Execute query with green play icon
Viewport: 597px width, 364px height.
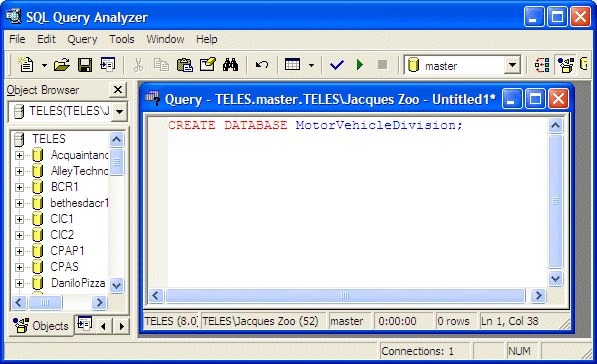pyautogui.click(x=359, y=65)
